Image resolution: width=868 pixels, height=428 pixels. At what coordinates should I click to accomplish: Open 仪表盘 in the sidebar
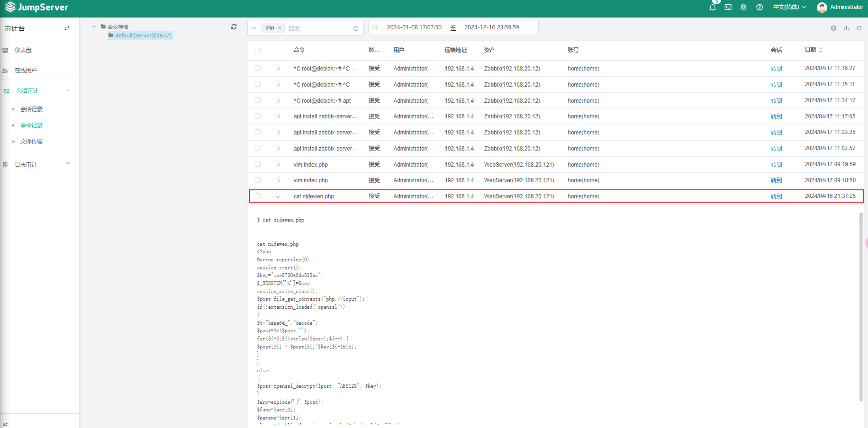pyautogui.click(x=23, y=50)
